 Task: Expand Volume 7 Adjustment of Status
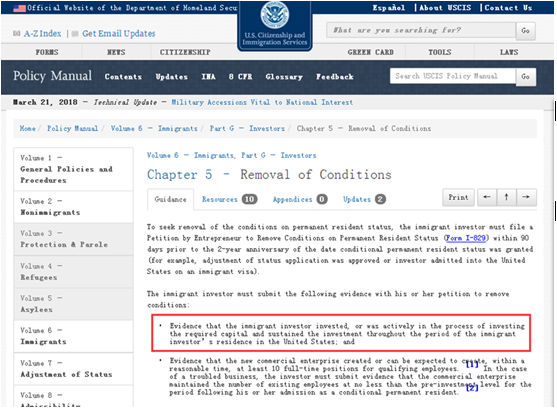74,369
